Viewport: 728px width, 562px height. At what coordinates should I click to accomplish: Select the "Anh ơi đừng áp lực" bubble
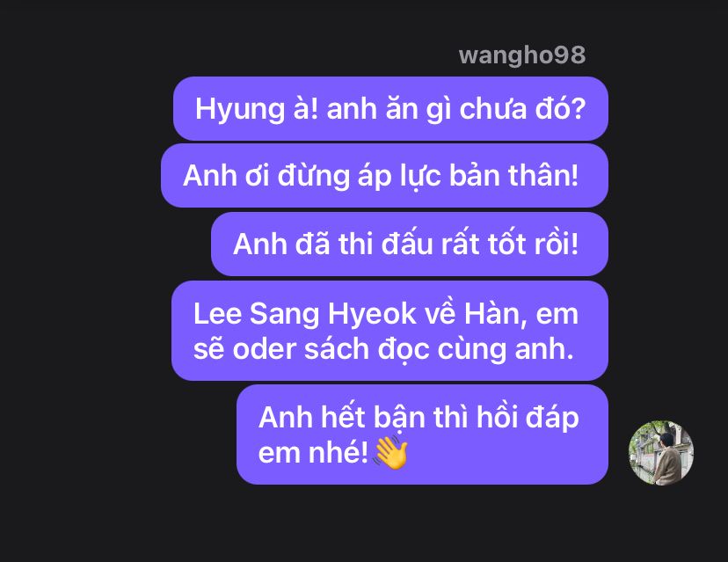click(x=384, y=176)
